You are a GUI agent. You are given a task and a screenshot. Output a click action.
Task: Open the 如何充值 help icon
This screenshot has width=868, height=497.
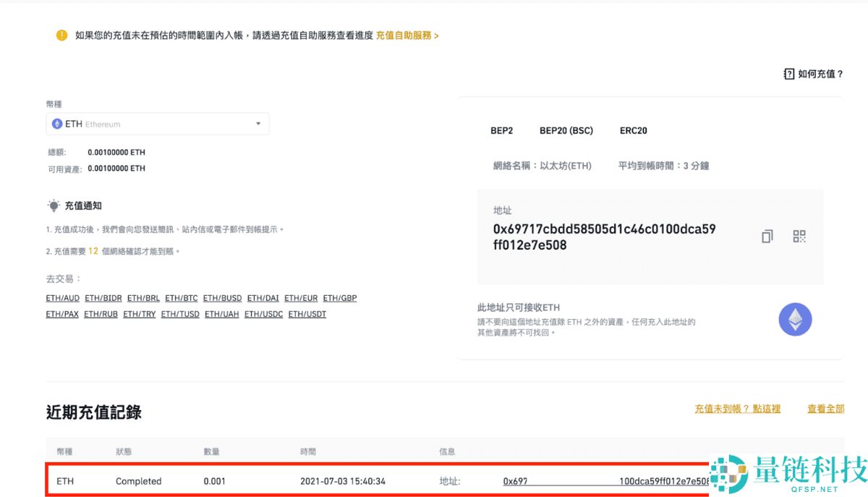(788, 73)
